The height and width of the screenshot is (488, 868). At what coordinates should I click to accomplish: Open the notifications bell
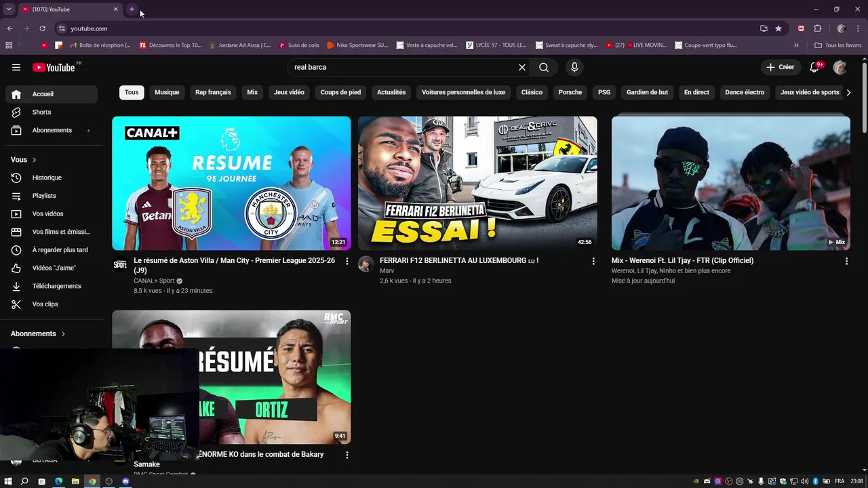[815, 67]
